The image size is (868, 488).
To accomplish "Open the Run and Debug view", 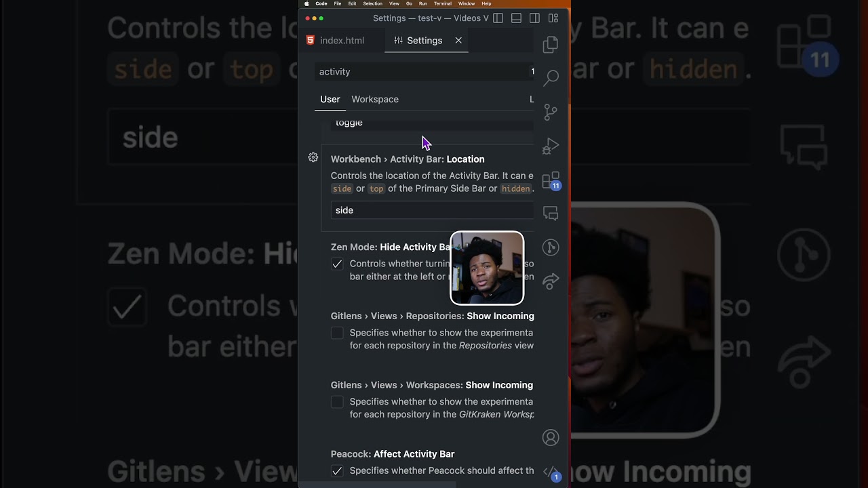I will pos(551,146).
